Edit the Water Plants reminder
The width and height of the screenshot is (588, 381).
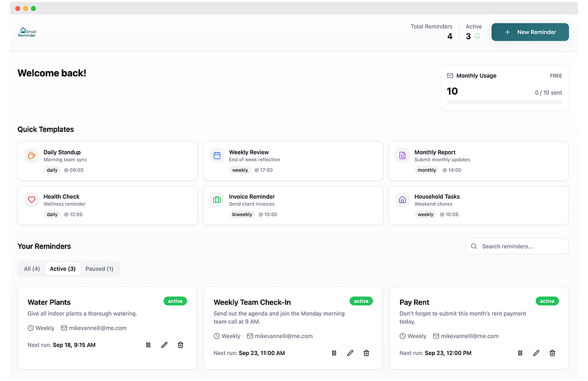(164, 345)
